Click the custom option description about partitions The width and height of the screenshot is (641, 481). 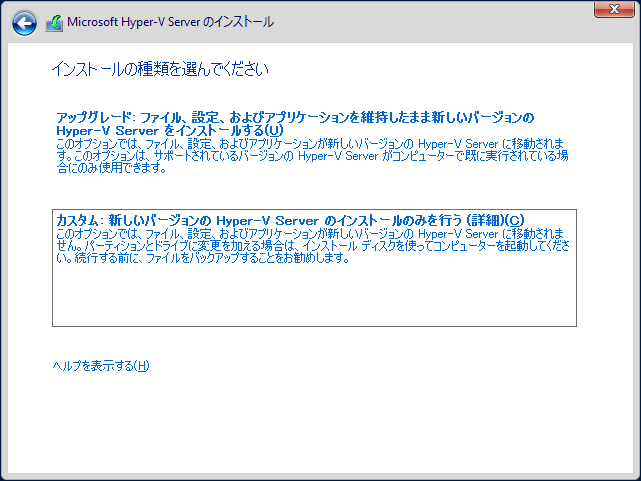click(312, 246)
